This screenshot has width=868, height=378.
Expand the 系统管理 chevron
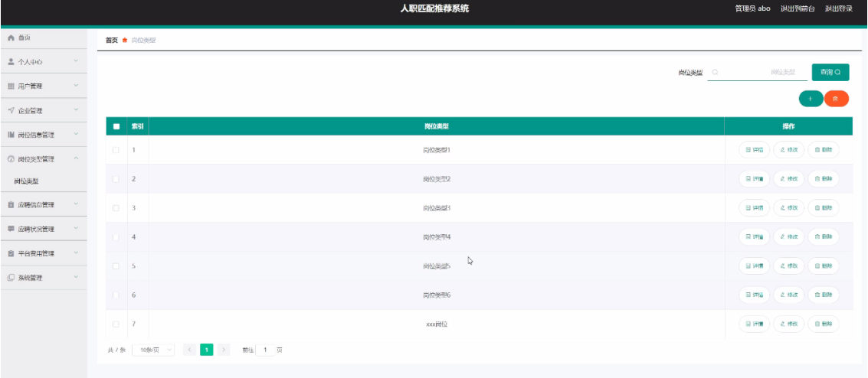click(x=77, y=278)
